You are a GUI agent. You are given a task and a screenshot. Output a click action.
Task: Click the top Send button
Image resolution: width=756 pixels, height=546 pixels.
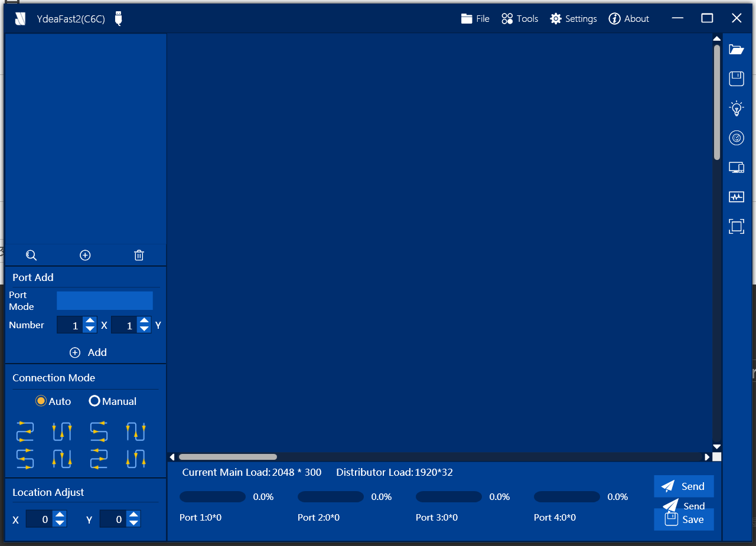pos(683,486)
